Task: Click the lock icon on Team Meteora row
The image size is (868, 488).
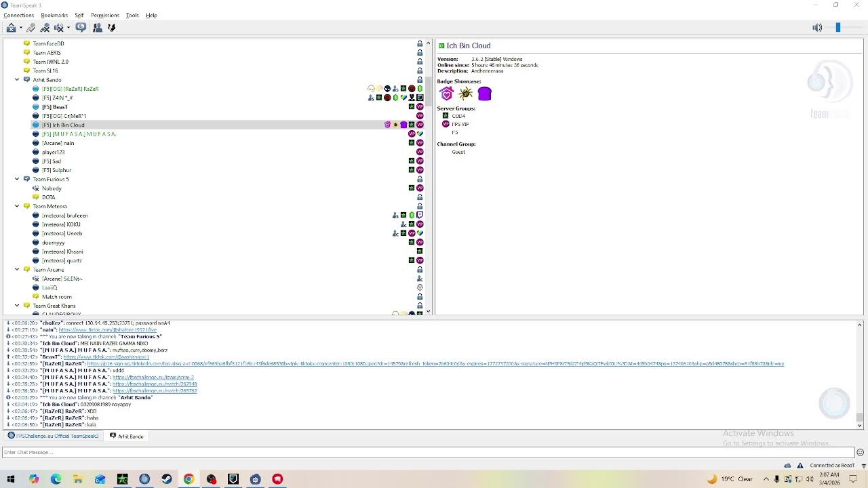Action: click(x=420, y=206)
